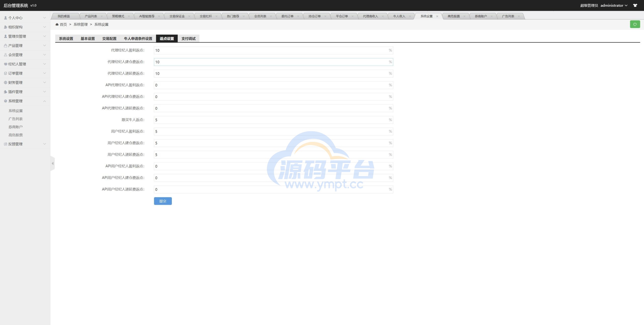Select the 返点设置 sub-tab
The height and width of the screenshot is (325, 644).
167,38
